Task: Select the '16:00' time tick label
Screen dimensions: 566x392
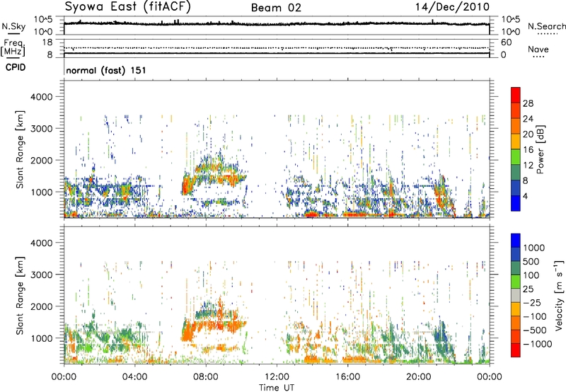Action: pyautogui.click(x=347, y=377)
